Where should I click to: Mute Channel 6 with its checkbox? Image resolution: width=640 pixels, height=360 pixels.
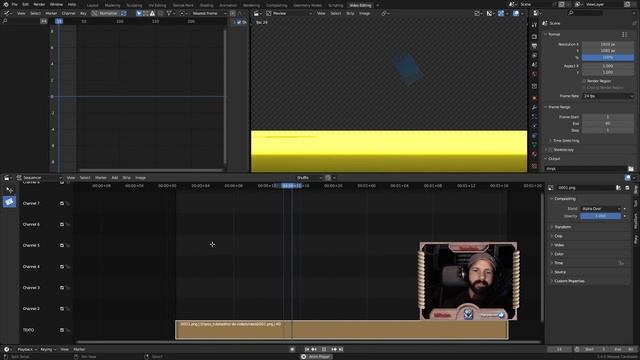(62, 224)
